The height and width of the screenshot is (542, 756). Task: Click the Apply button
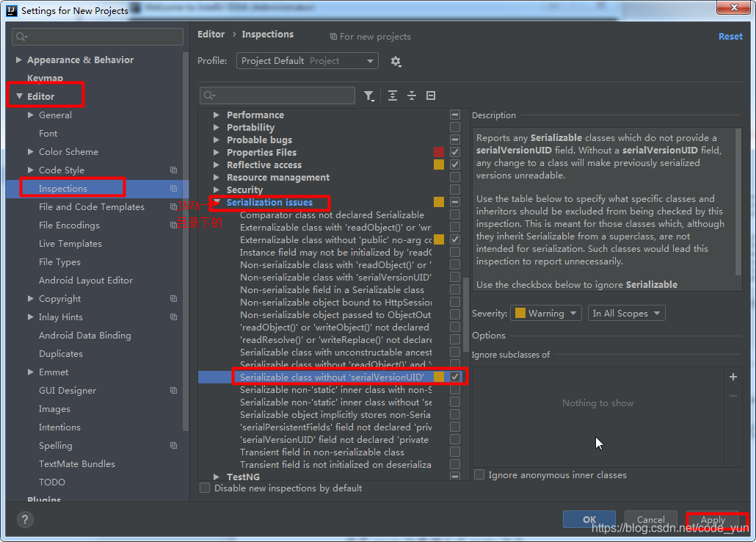[713, 519]
